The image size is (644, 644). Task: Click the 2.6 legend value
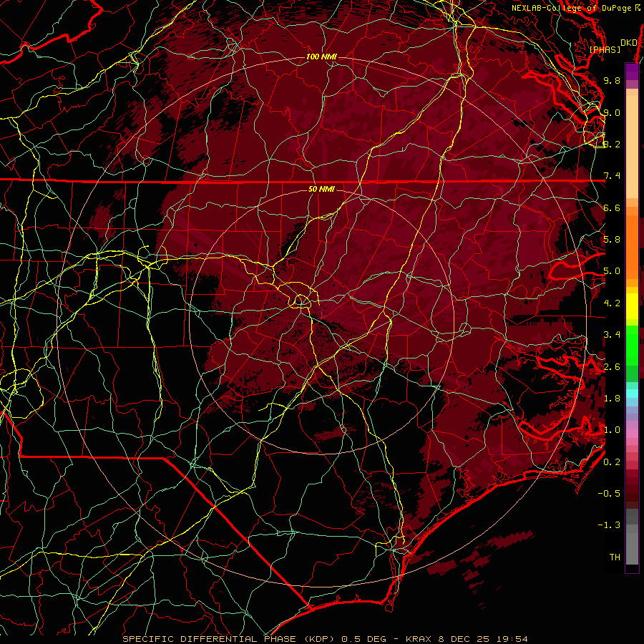click(612, 367)
